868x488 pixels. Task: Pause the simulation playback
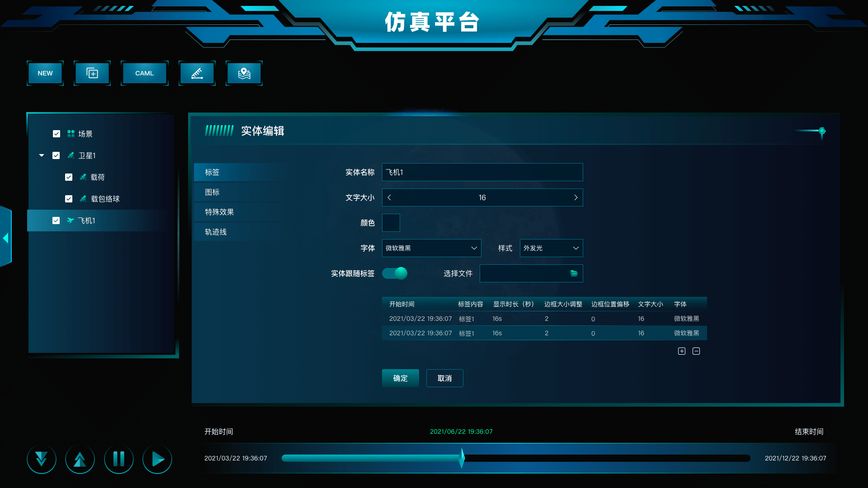[x=118, y=459]
